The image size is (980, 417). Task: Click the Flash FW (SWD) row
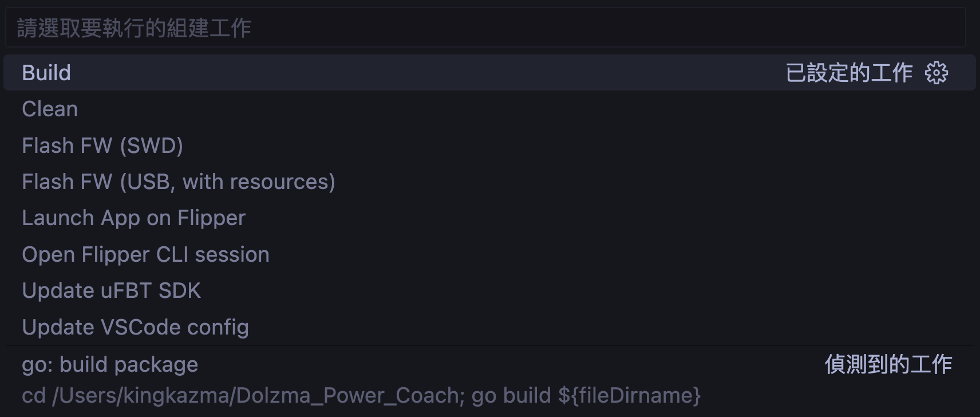(x=103, y=145)
